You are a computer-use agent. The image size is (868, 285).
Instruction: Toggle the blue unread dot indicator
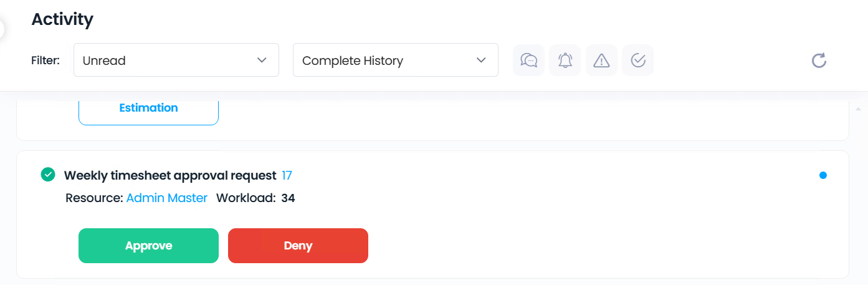pyautogui.click(x=823, y=176)
